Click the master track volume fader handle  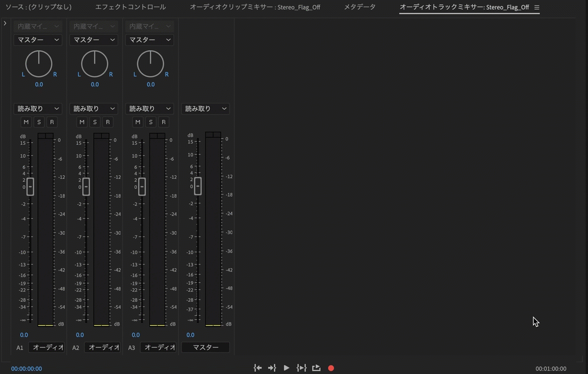pos(198,186)
